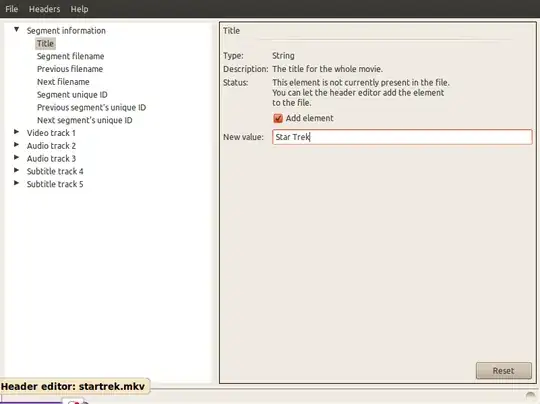
Task: Select the Video track 1 label
Action: pyautogui.click(x=51, y=133)
